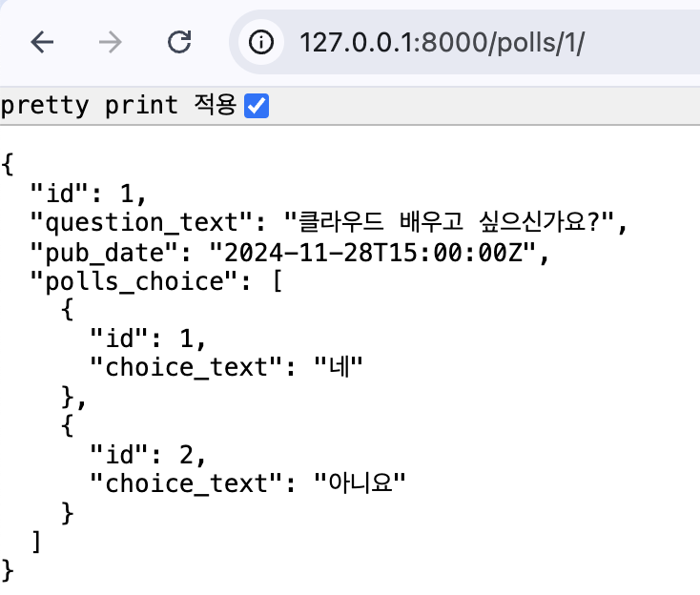Image resolution: width=700 pixels, height=595 pixels.
Task: Click the browser forward arrow
Action: point(111,42)
